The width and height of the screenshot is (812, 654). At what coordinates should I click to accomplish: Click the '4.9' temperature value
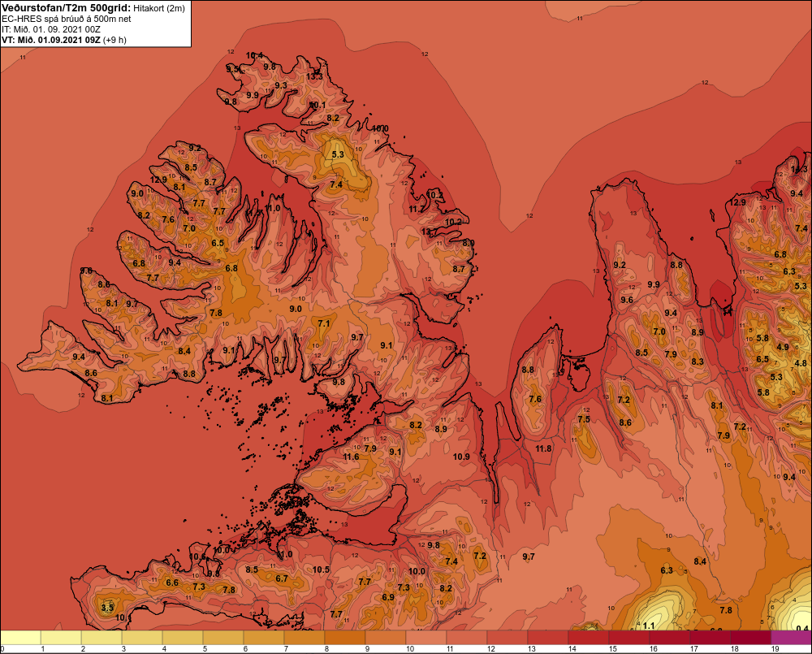[783, 347]
